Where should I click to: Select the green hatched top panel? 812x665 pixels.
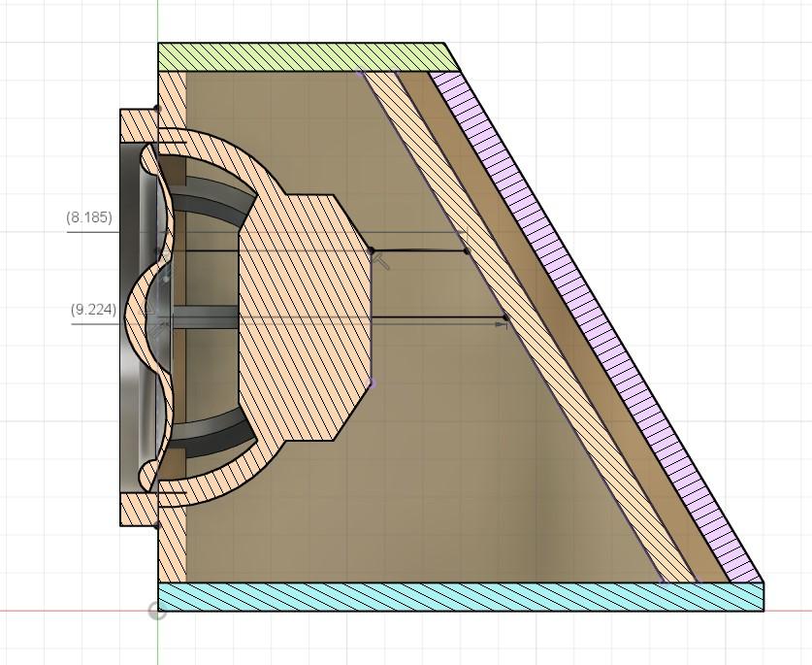[308, 57]
